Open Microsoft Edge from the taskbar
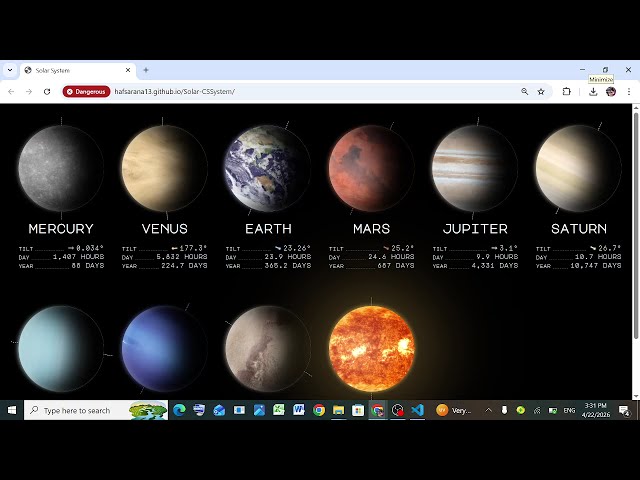This screenshot has width=640, height=480. 179,410
